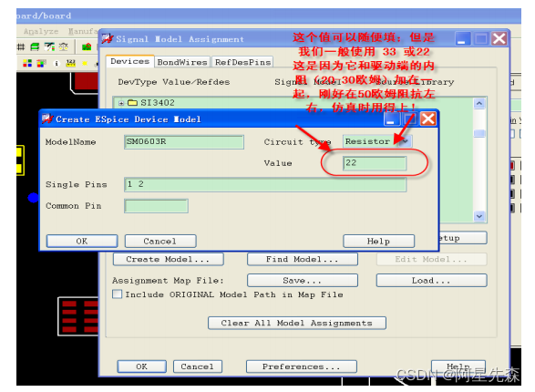Open the four-color squares color dialog icon
This screenshot has height=392, width=535.
pyautogui.click(x=27, y=63)
